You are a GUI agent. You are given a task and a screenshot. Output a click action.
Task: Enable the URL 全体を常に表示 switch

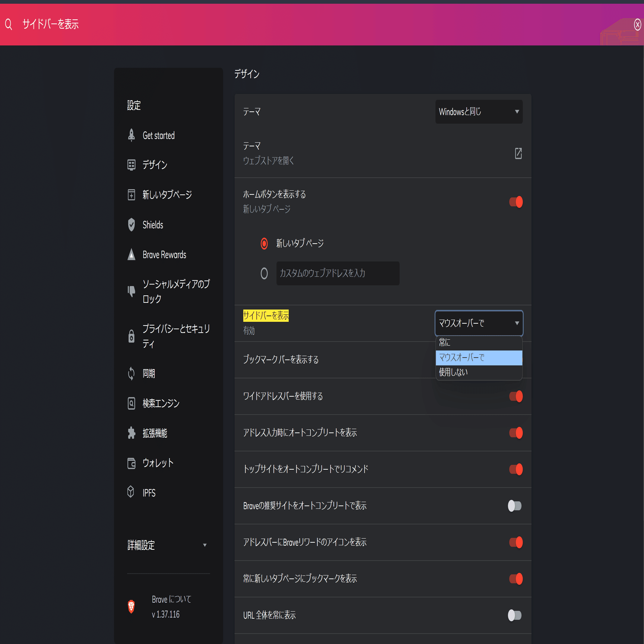pyautogui.click(x=515, y=615)
